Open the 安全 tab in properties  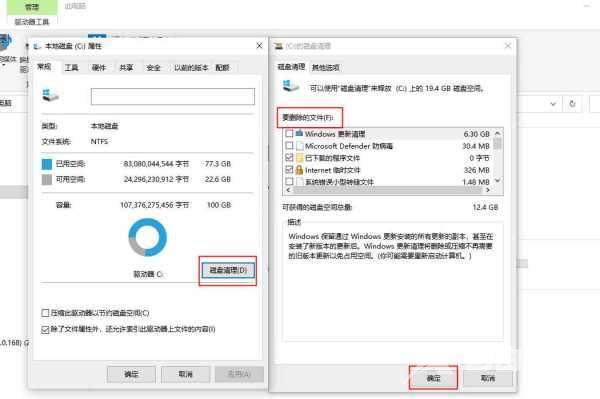point(153,68)
